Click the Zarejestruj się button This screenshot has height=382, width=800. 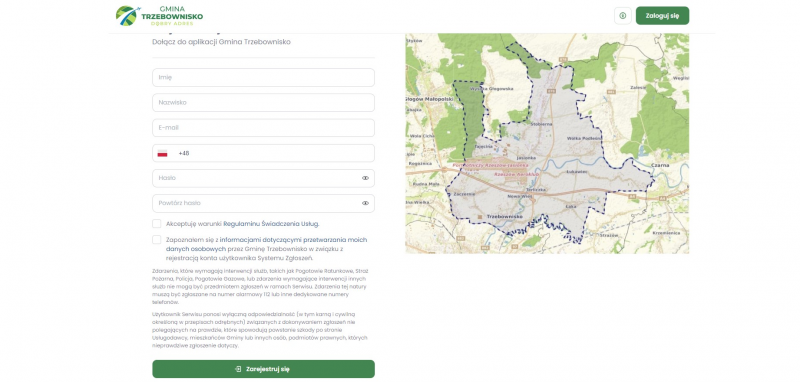263,369
